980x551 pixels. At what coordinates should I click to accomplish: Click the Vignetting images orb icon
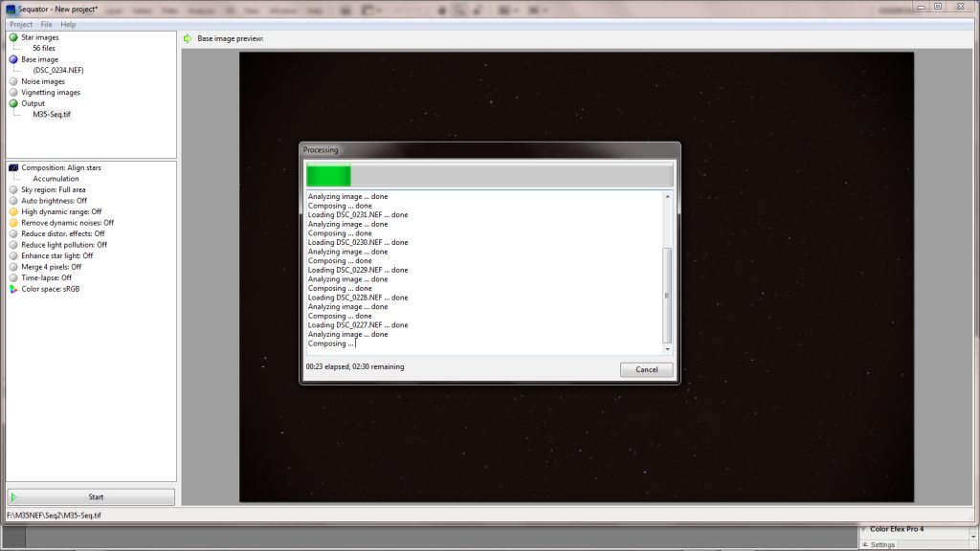click(x=11, y=92)
